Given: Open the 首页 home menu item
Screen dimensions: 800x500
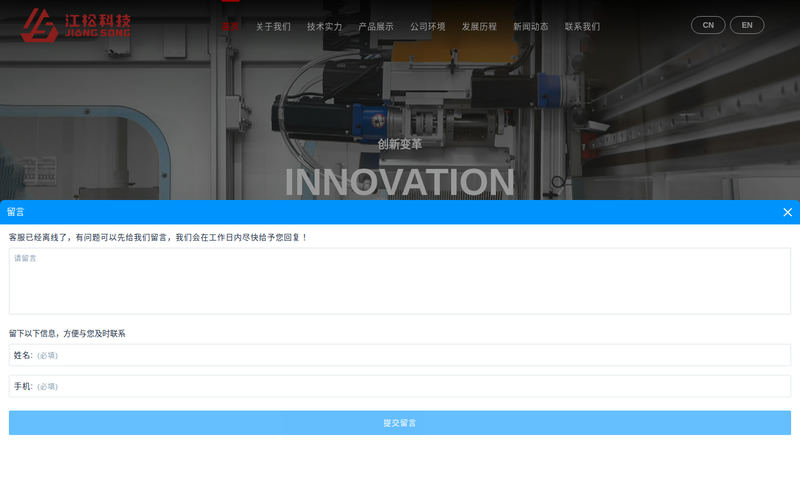Looking at the screenshot, I should (230, 27).
